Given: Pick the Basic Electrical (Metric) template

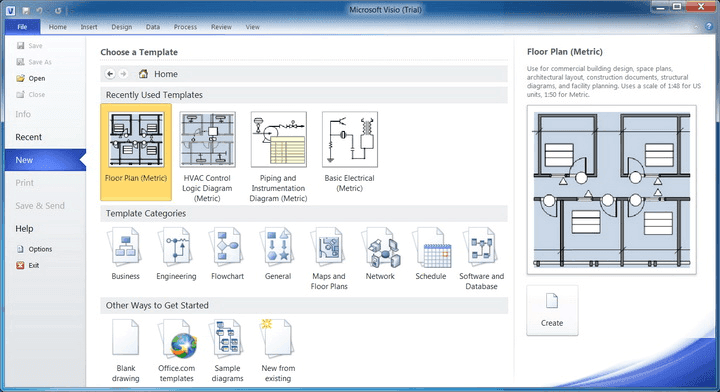Looking at the screenshot, I should point(349,151).
